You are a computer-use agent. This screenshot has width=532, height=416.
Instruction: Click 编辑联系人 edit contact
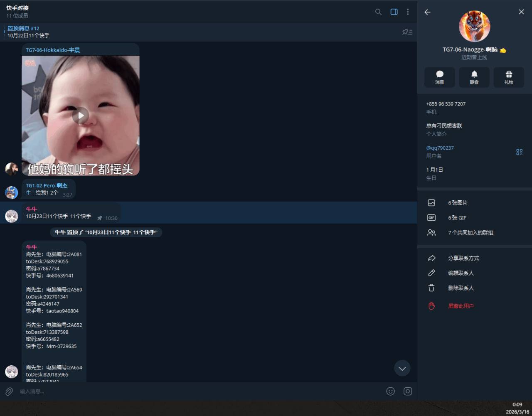pyautogui.click(x=475, y=273)
